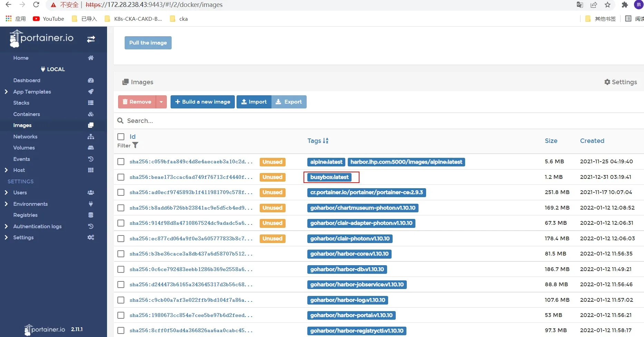Go back with the browser back arrow
644x337 pixels.
(x=8, y=4)
